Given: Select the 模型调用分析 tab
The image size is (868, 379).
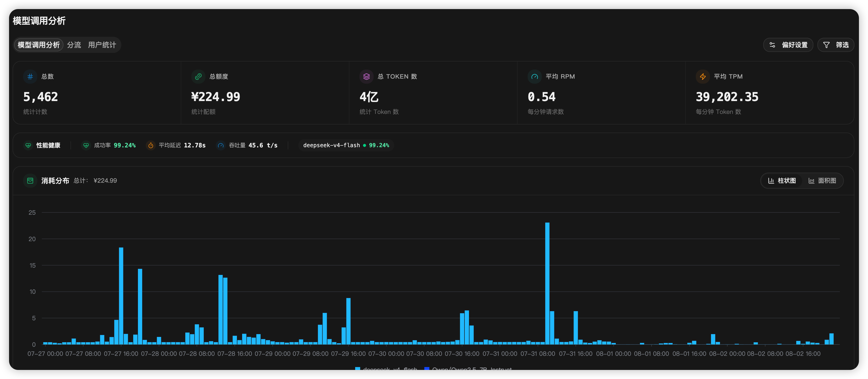Looking at the screenshot, I should pyautogui.click(x=39, y=45).
